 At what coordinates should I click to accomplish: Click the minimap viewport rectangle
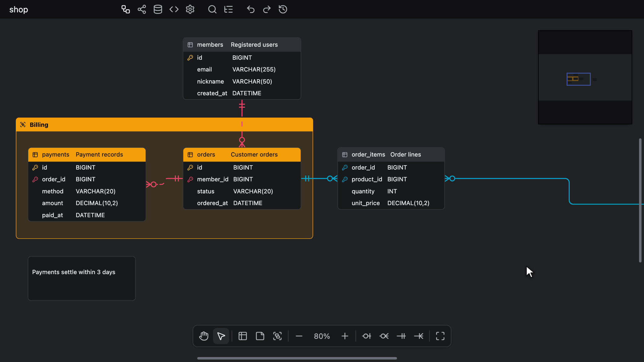click(x=578, y=79)
